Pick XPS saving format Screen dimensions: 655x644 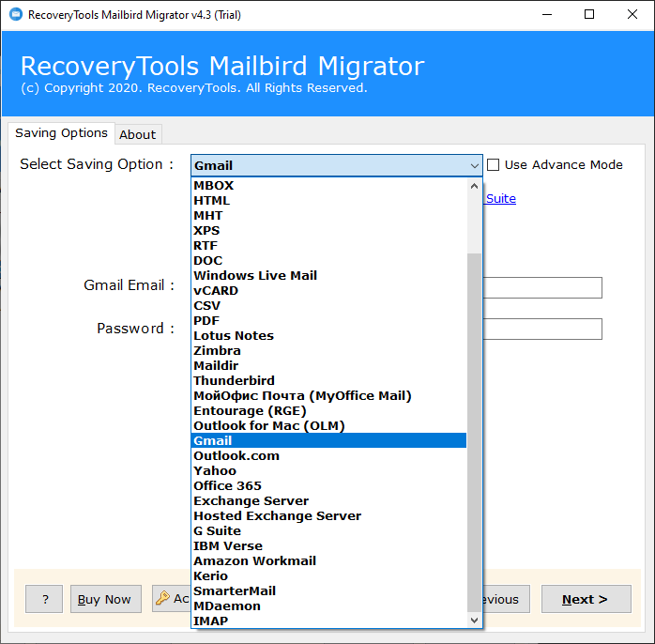328,231
